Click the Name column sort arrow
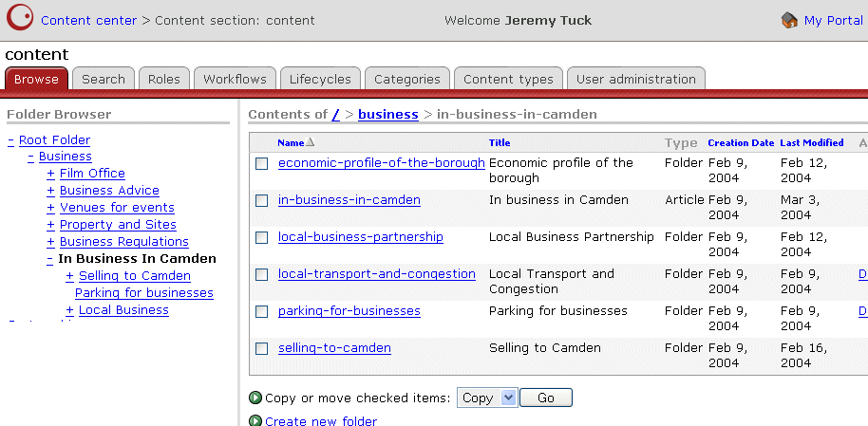 coord(311,143)
